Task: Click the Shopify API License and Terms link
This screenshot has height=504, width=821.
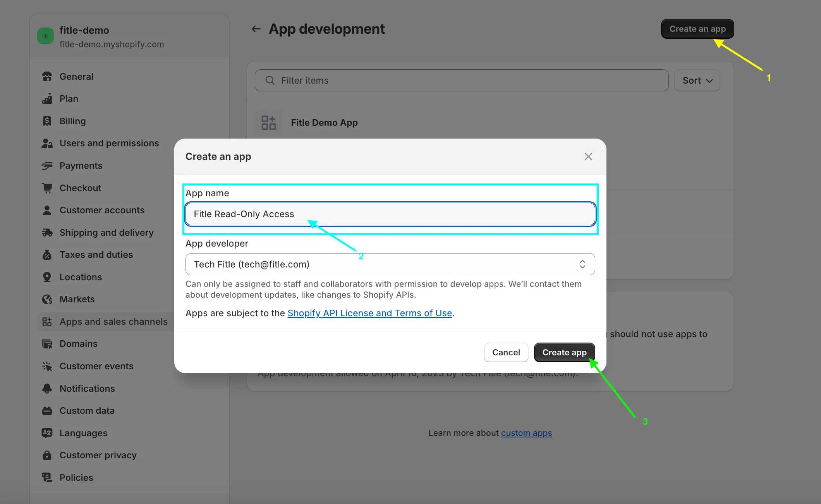Action: 369,313
